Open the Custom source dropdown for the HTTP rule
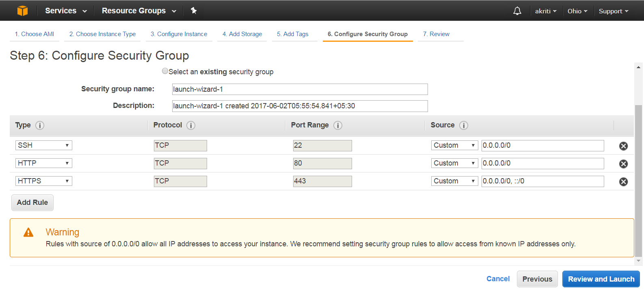 click(x=455, y=163)
